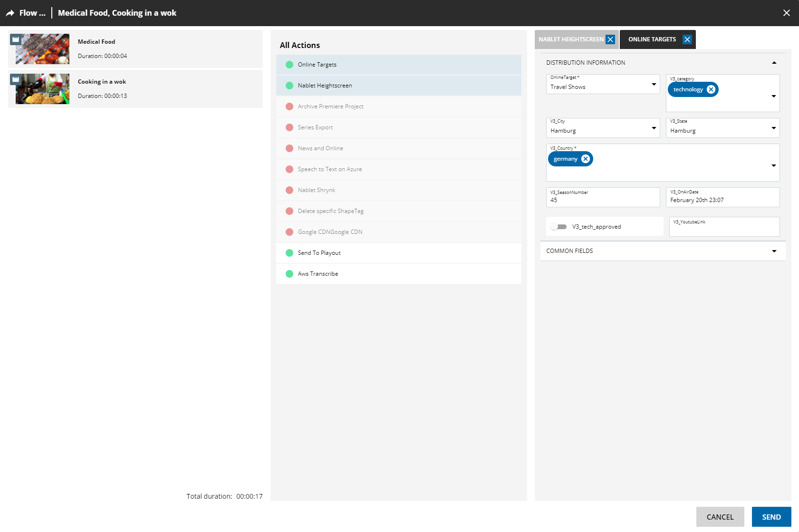Viewport: 799px width, 532px height.
Task: Enable the V3_tech_approved toggle
Action: 558,227
